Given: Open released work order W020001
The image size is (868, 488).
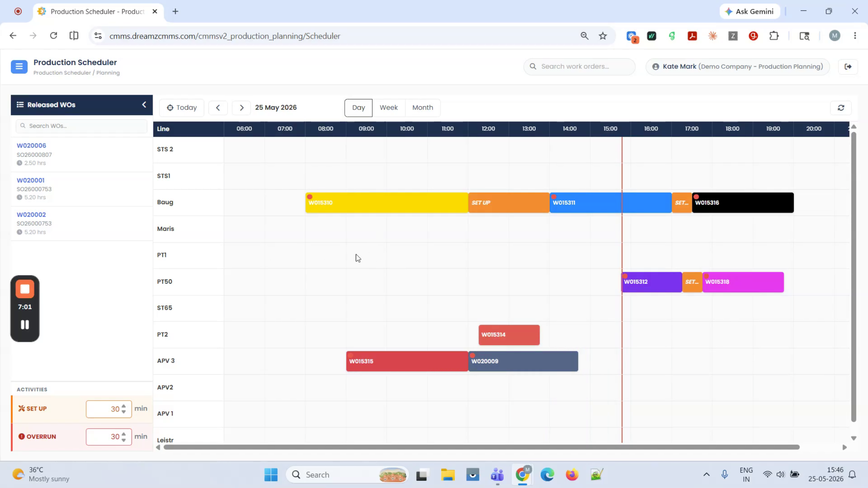Looking at the screenshot, I should pyautogui.click(x=31, y=180).
